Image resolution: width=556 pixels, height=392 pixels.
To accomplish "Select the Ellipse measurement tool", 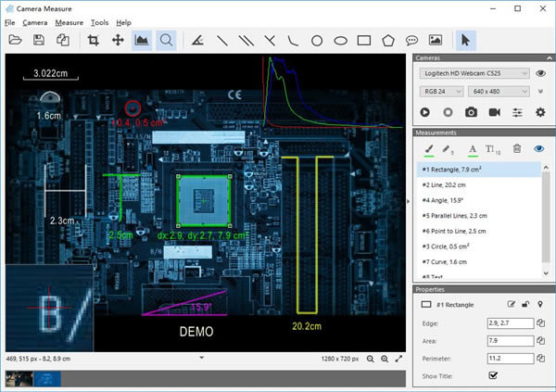I will [x=340, y=40].
